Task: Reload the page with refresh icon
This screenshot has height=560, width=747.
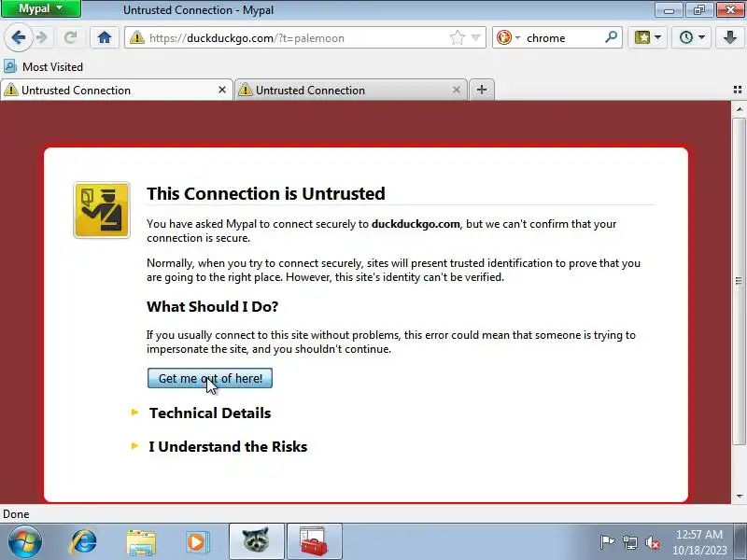Action: [71, 37]
